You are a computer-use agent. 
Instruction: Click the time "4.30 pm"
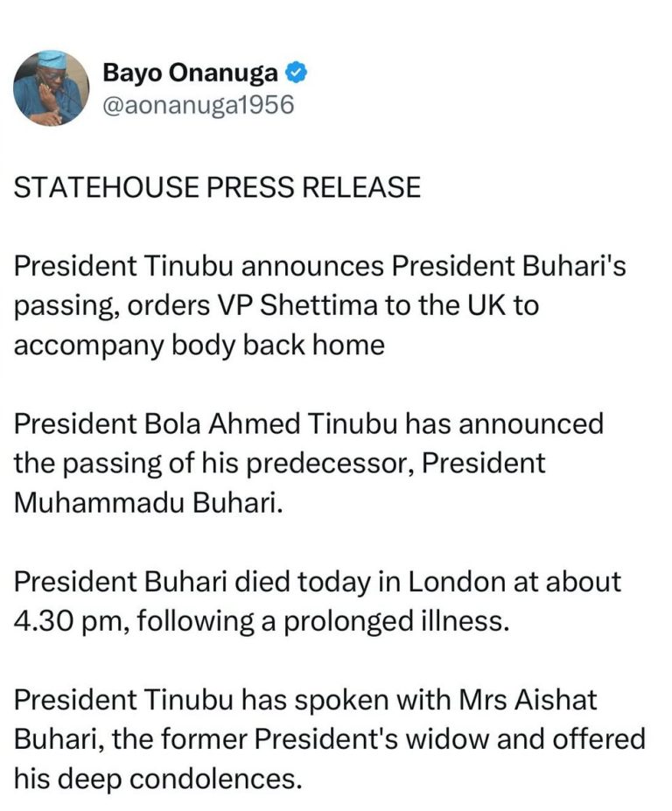[61, 620]
